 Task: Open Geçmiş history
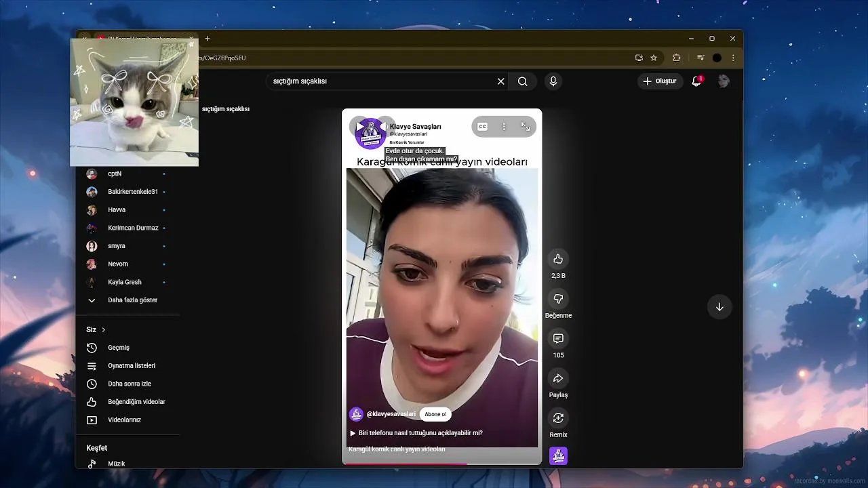127,348
